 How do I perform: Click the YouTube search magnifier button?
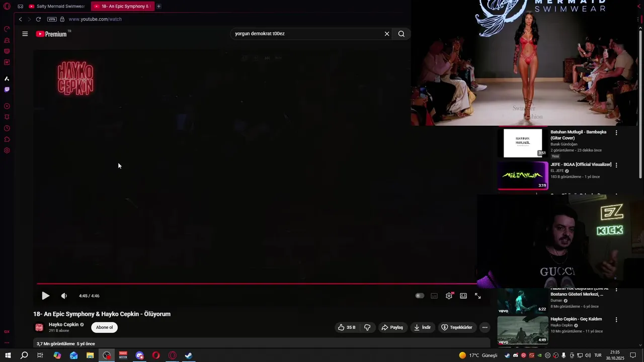coord(401,34)
